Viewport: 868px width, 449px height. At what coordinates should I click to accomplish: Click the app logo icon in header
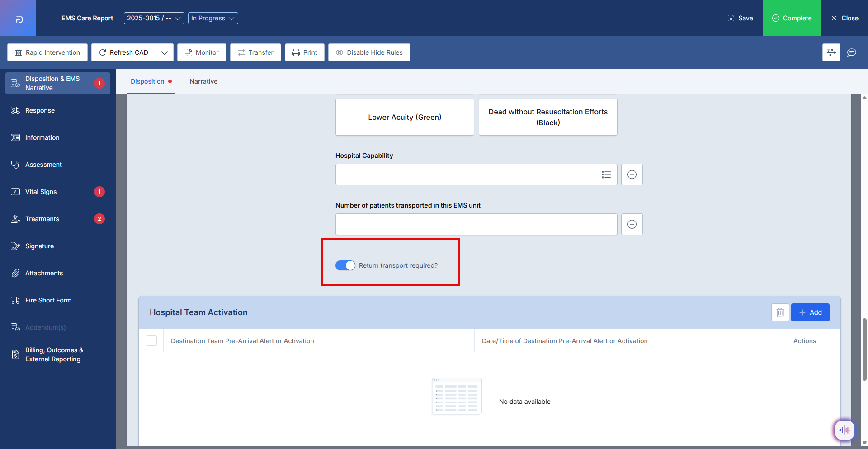18,18
